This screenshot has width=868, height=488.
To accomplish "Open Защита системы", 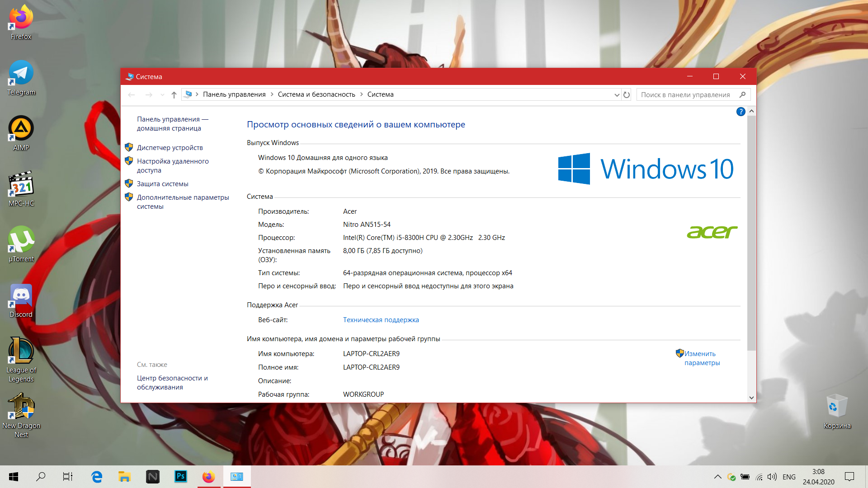I will click(163, 184).
